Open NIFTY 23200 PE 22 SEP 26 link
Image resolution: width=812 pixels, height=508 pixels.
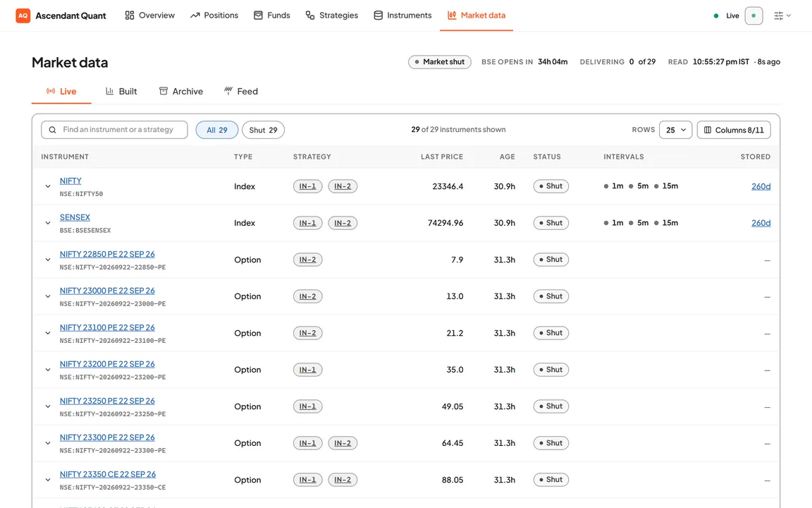coord(107,364)
